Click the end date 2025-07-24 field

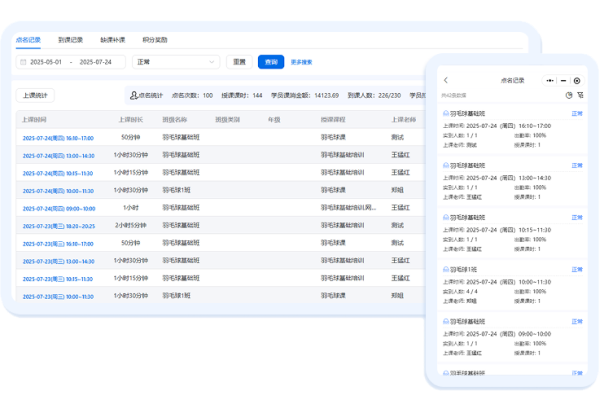[x=96, y=62]
